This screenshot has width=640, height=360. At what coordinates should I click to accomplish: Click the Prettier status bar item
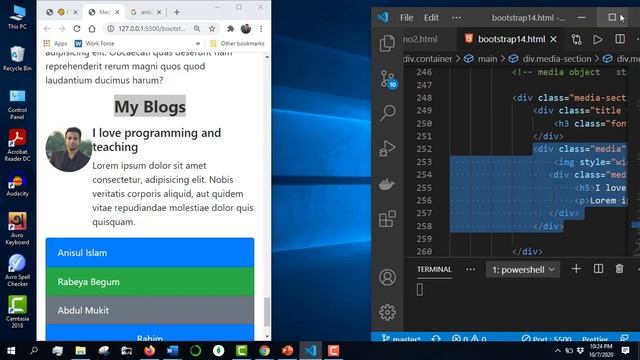595,338
